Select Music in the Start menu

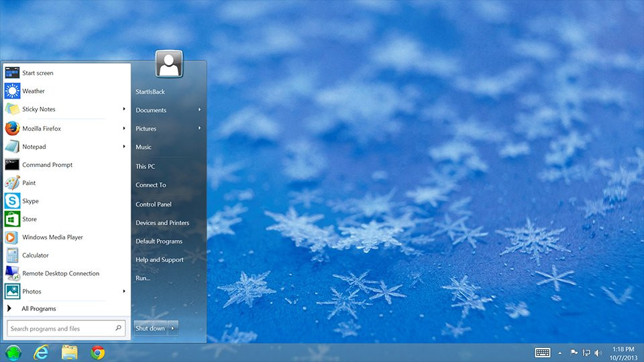click(x=144, y=147)
